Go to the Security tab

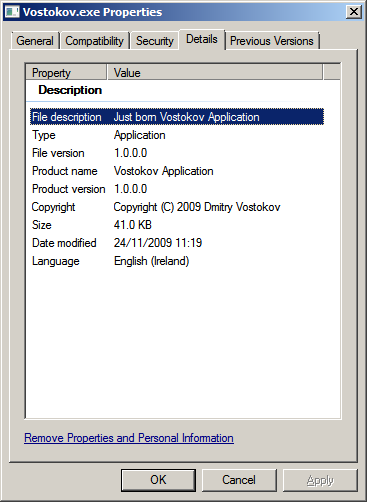155,41
